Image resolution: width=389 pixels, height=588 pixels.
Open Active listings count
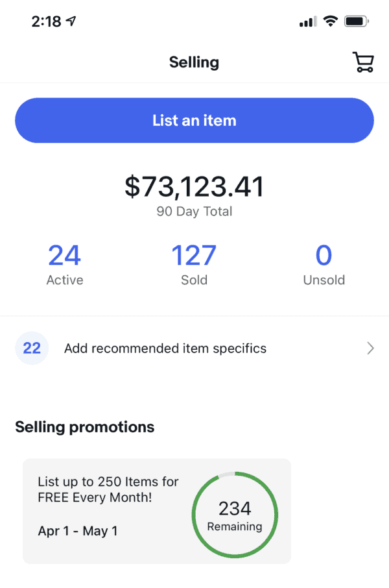pos(64,262)
